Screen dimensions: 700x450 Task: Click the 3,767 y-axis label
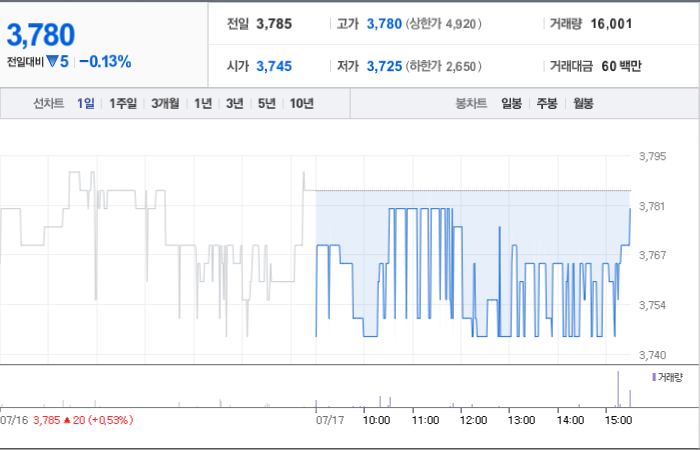[x=652, y=255]
